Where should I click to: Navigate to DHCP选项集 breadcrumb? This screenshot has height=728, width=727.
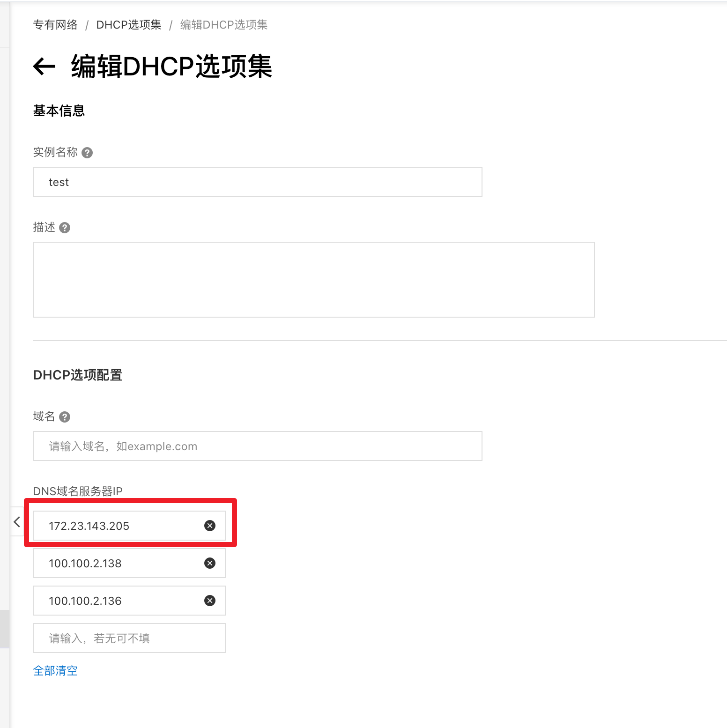[x=129, y=25]
